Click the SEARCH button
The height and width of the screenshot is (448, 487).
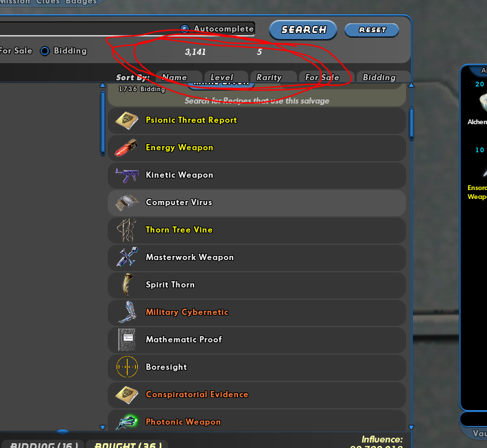pos(303,30)
